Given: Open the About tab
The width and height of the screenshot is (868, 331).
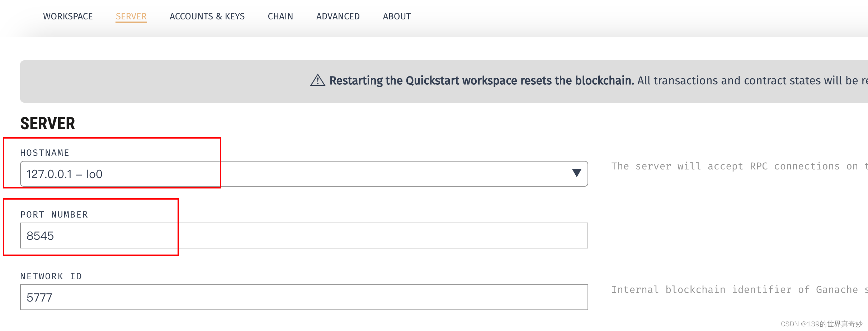Looking at the screenshot, I should (397, 17).
